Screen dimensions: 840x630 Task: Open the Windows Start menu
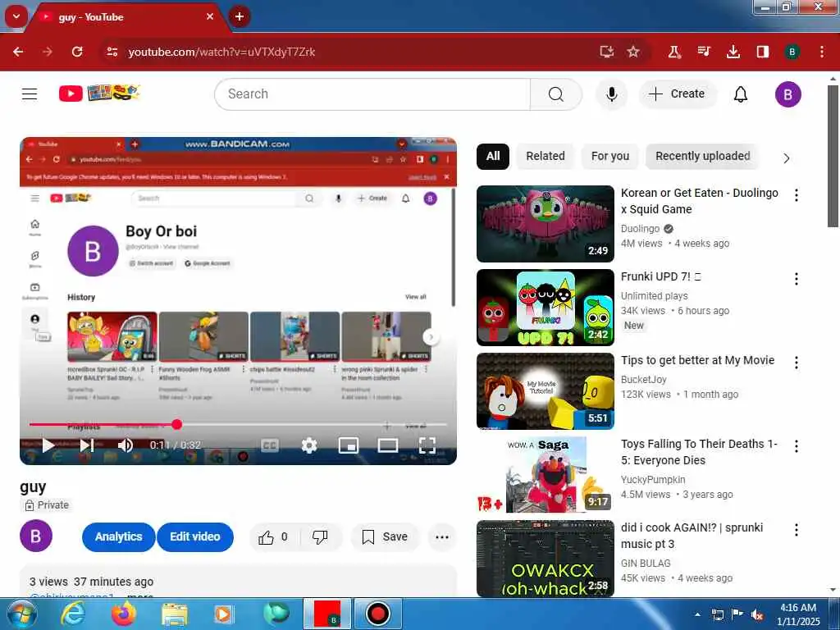[21, 614]
